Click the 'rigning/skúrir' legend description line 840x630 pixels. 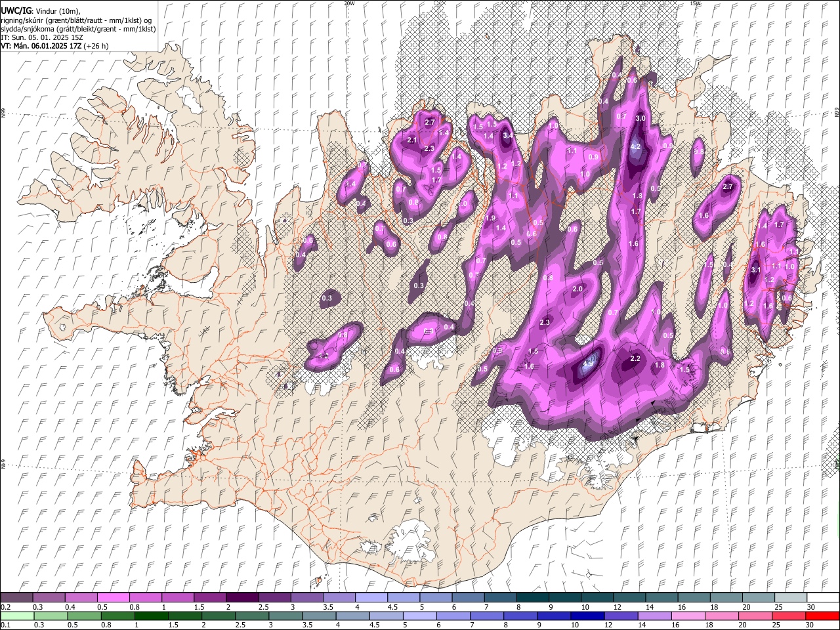click(76, 20)
